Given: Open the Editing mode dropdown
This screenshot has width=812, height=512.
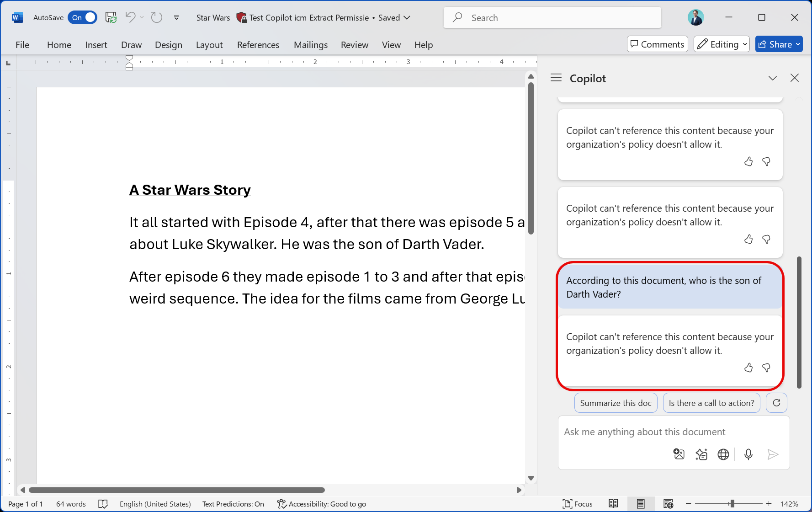Looking at the screenshot, I should [722, 44].
